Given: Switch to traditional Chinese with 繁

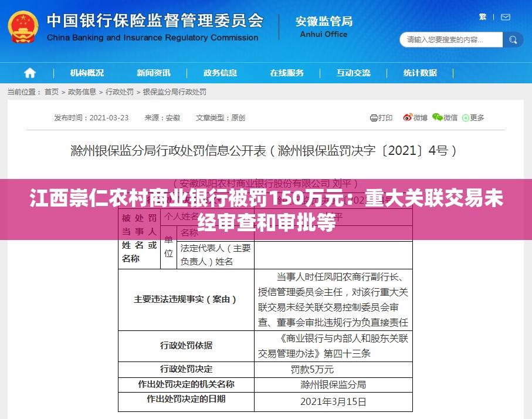Looking at the screenshot, I should [x=483, y=17].
